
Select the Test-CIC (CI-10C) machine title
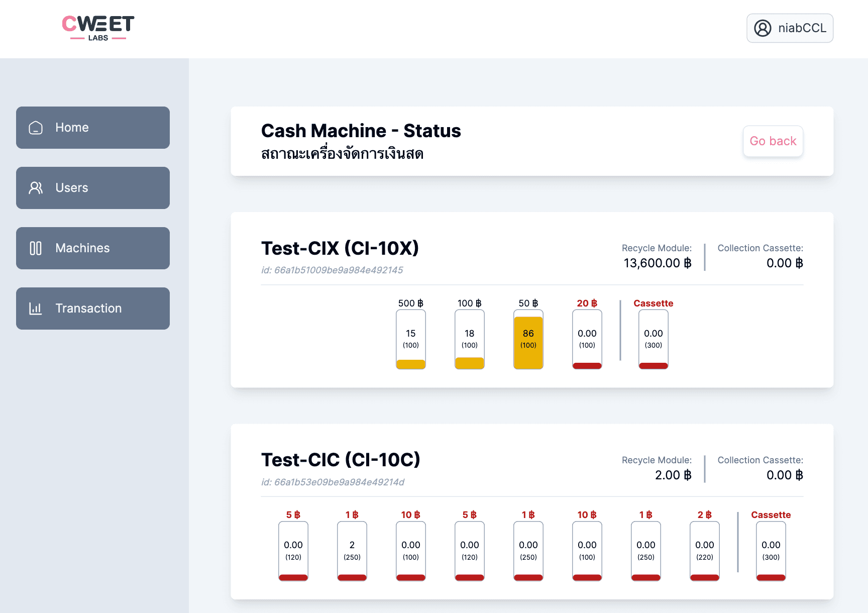[x=340, y=459]
